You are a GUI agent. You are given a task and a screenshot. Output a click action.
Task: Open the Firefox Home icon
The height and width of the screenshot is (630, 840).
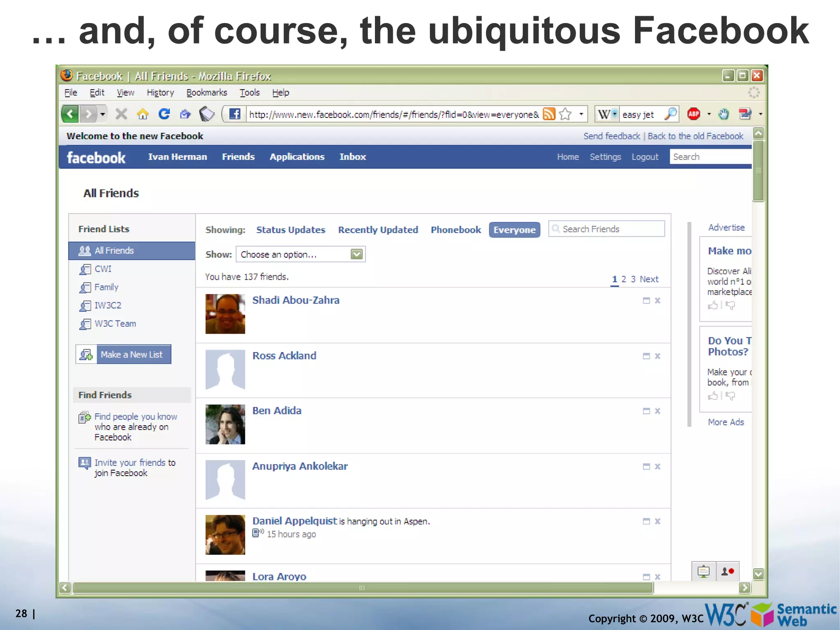[x=143, y=114]
